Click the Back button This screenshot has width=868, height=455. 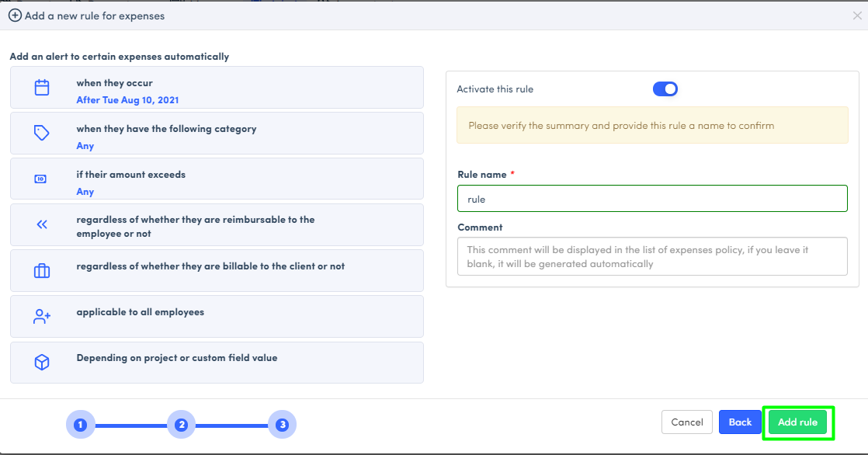click(x=739, y=422)
